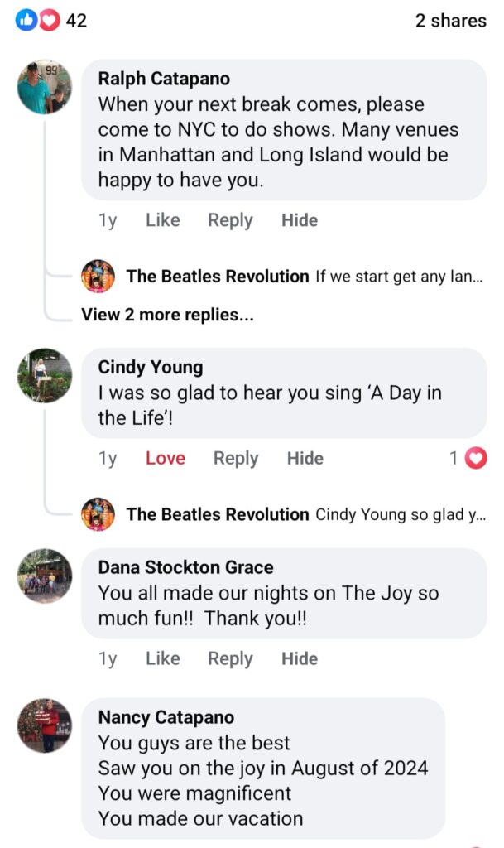Open Nancy Catapano's profile name link
The image size is (504, 848).
166,717
